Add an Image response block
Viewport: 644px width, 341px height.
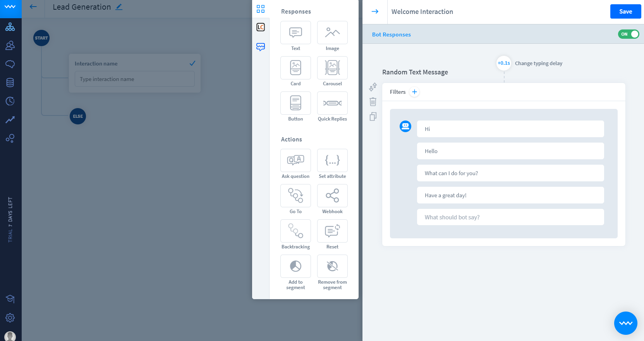click(x=332, y=33)
